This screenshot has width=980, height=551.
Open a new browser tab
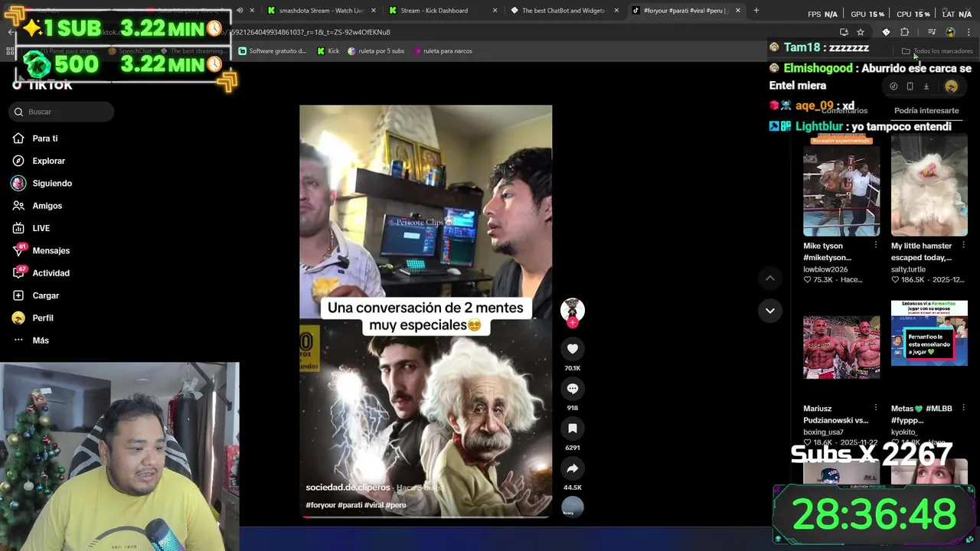(x=756, y=11)
